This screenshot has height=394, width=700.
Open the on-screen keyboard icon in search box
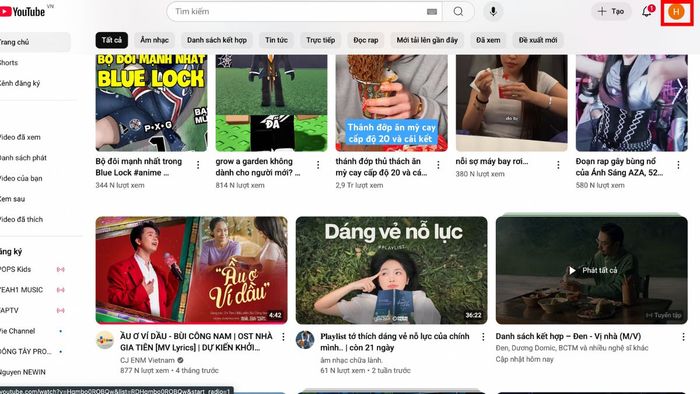click(x=432, y=12)
